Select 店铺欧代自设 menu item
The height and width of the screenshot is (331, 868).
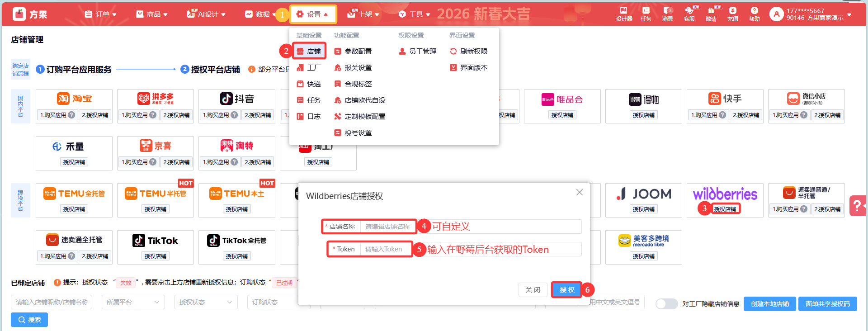(x=360, y=100)
